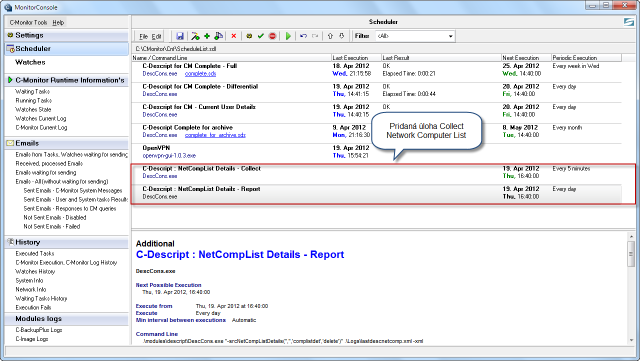Select the Watches section
Viewport: 640px width, 361px height.
click(30, 62)
